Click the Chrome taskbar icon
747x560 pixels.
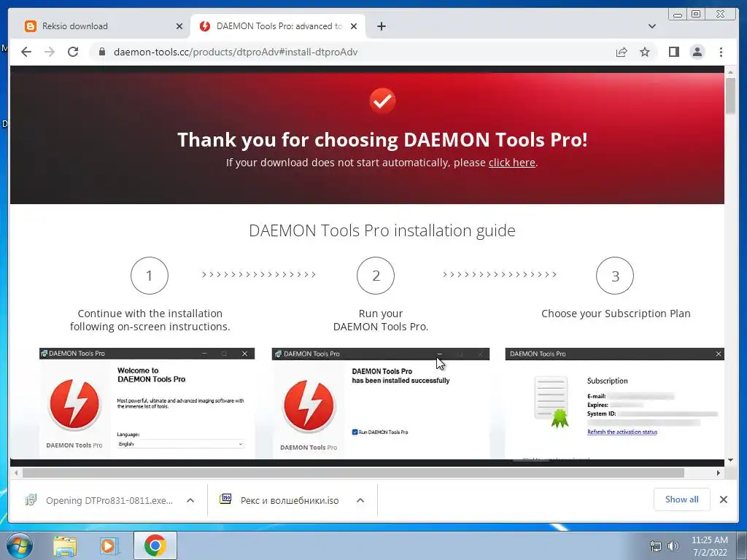155,545
